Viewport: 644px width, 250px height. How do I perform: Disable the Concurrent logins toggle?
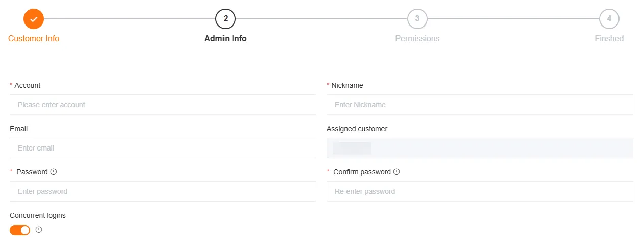click(x=20, y=230)
